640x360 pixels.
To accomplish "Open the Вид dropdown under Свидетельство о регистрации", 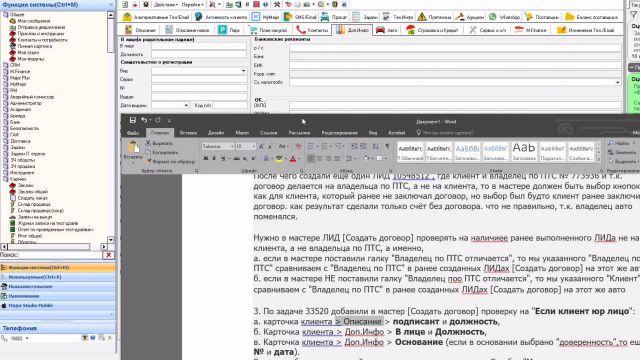I will point(243,71).
